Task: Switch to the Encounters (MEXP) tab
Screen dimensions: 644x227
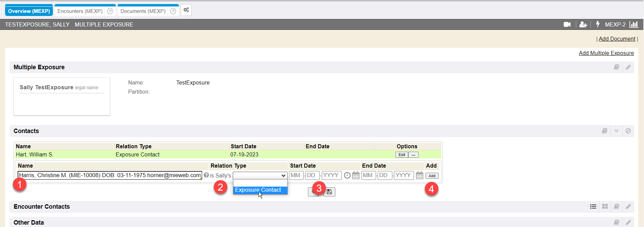Action: [80, 11]
